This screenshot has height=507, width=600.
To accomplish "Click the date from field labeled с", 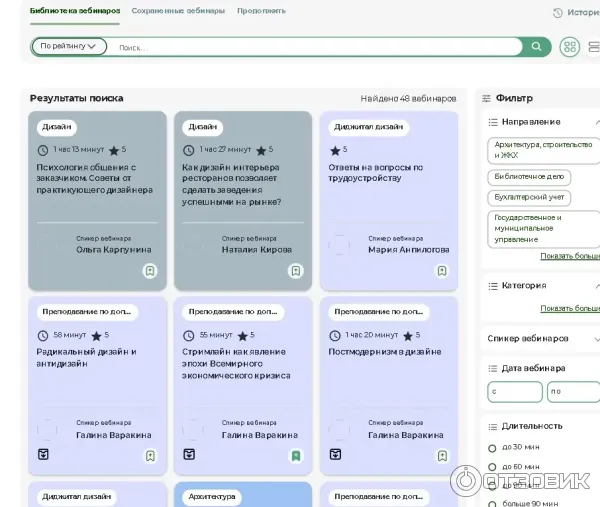I will [x=515, y=391].
